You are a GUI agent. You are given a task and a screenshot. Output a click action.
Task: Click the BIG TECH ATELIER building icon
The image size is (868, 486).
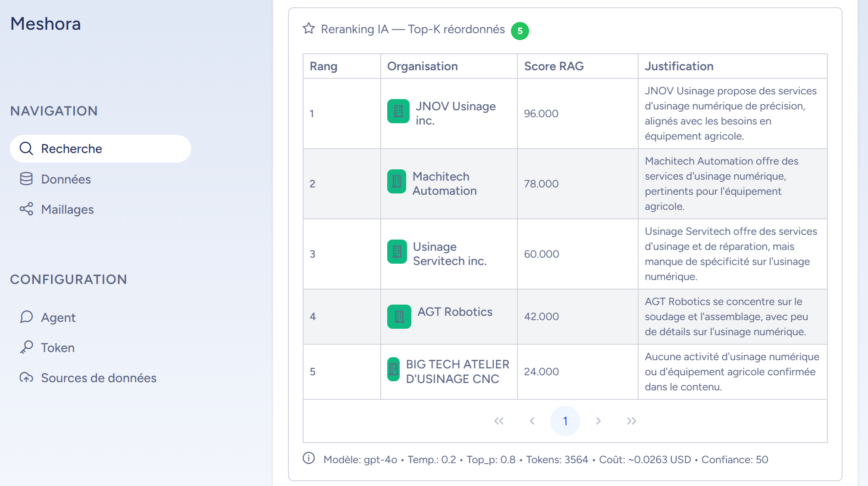click(x=393, y=369)
